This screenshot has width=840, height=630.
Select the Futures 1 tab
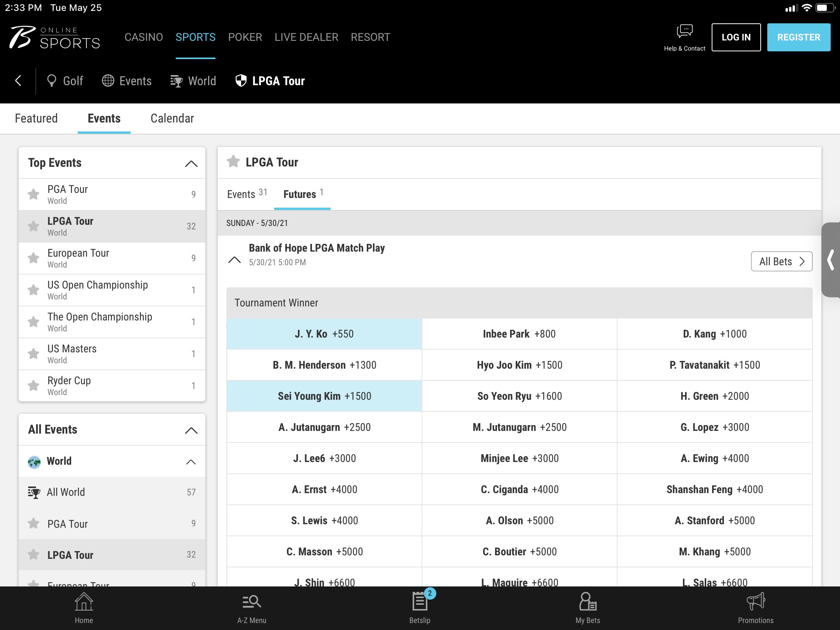click(x=303, y=194)
